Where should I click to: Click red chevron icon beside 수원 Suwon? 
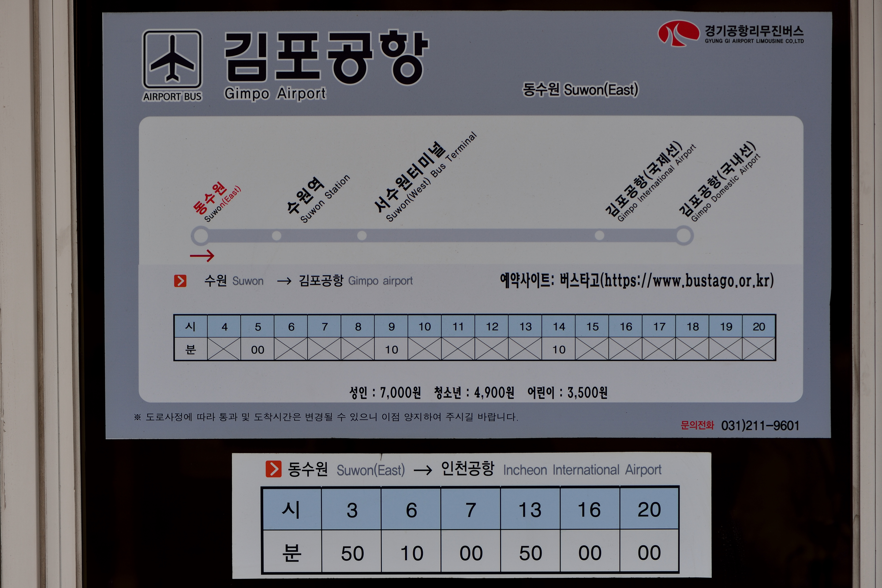pyautogui.click(x=180, y=281)
